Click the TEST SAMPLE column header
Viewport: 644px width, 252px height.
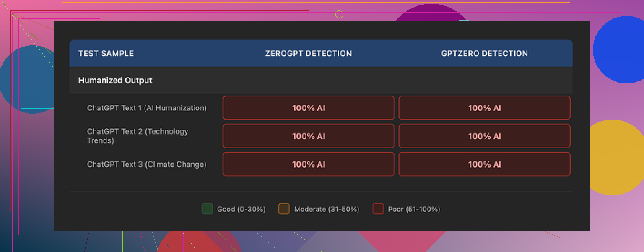(106, 53)
